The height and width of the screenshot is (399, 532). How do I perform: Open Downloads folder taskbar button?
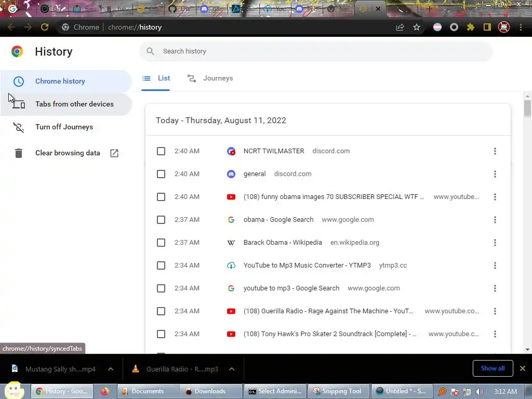pos(211,391)
